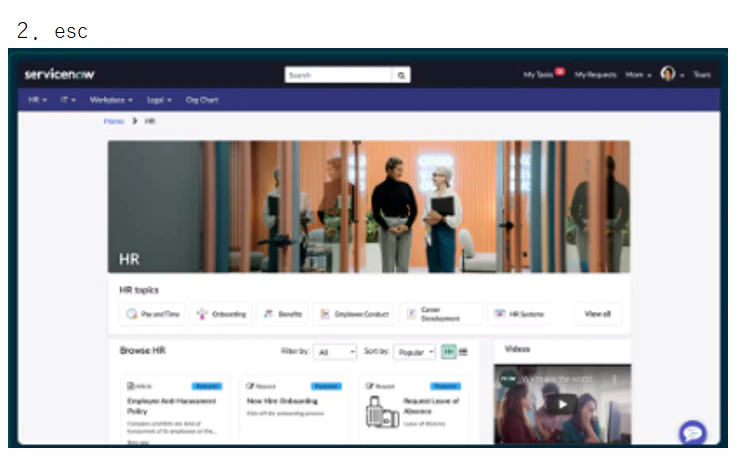Open the Org Chart menu item
This screenshot has height=459, width=739.
point(202,100)
